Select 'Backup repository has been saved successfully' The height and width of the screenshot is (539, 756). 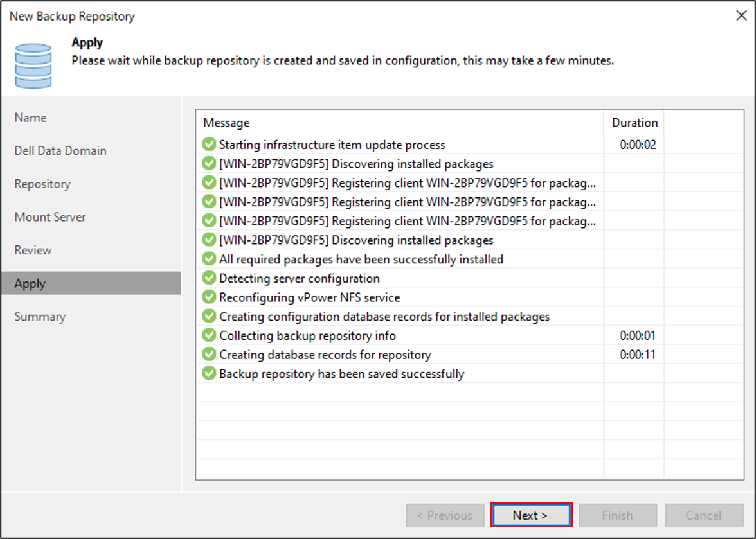pyautogui.click(x=342, y=374)
